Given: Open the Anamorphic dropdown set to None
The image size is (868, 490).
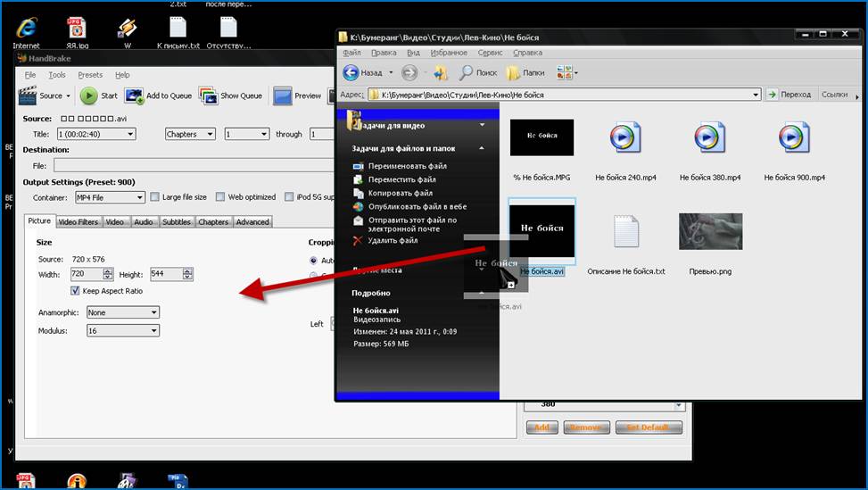Looking at the screenshot, I should coord(123,312).
